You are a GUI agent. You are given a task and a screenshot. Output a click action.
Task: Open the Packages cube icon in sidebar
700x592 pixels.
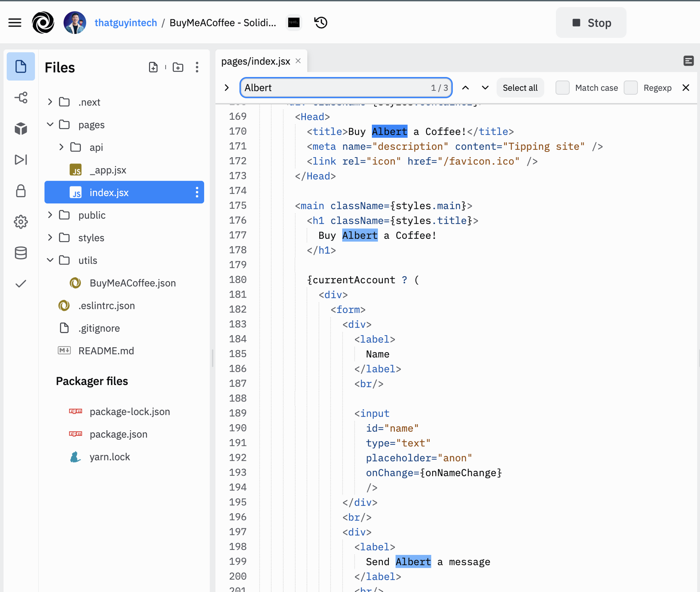21,128
